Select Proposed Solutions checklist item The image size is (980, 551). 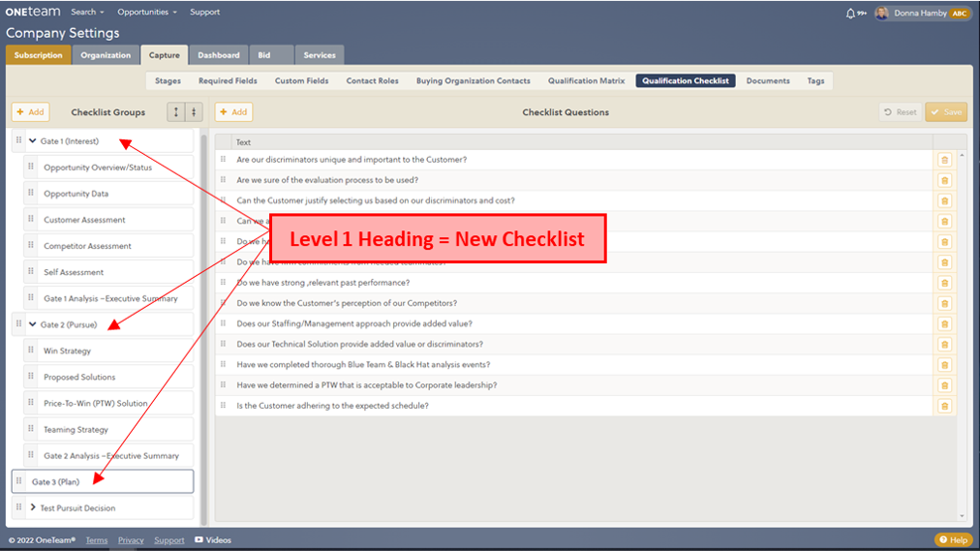click(108, 378)
